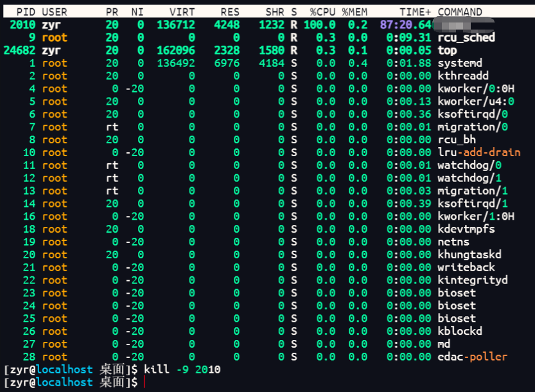Select the lru-add-drain command name
The image size is (535, 392).
click(x=479, y=152)
